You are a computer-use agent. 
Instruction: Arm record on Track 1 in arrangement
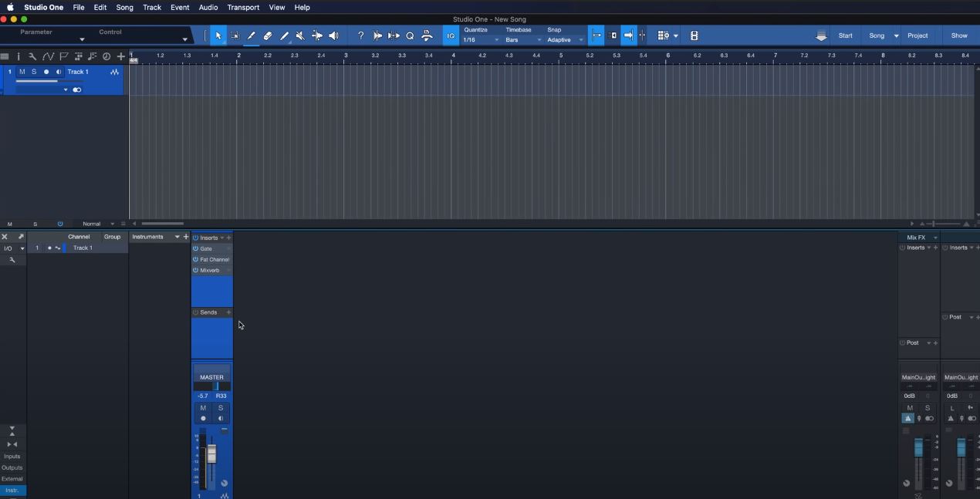(x=46, y=72)
